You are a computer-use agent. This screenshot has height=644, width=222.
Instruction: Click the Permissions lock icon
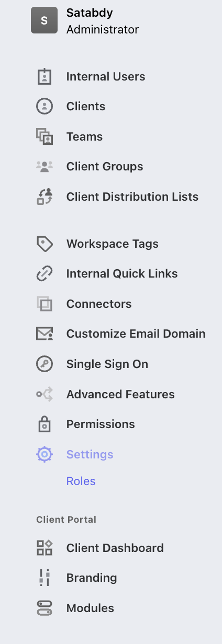coord(45,424)
